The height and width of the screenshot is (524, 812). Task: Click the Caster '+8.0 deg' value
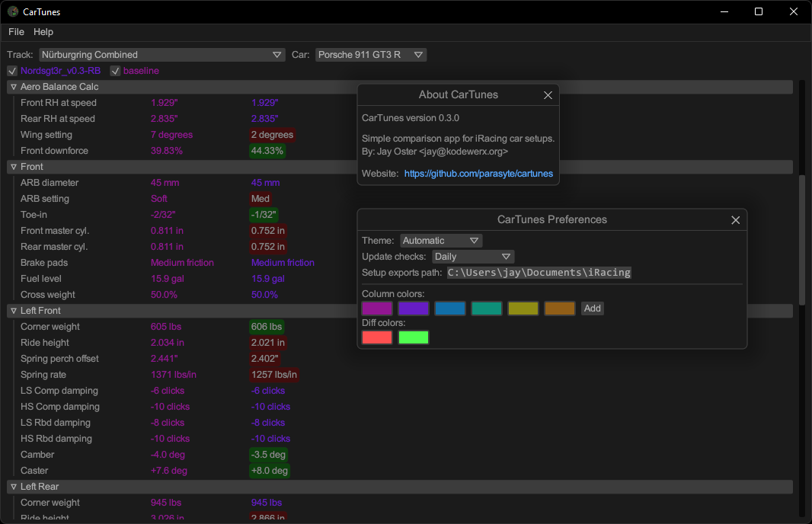(270, 471)
